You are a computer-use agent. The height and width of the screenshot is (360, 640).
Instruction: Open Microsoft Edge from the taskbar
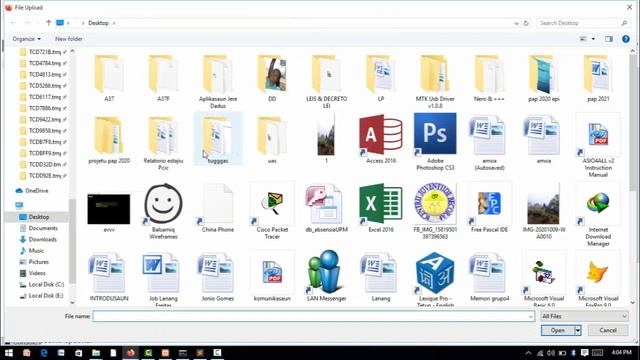coord(44,353)
